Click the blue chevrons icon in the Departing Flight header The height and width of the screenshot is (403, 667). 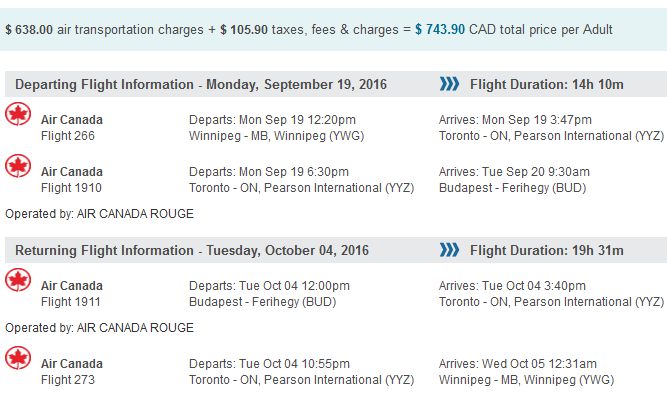[449, 84]
